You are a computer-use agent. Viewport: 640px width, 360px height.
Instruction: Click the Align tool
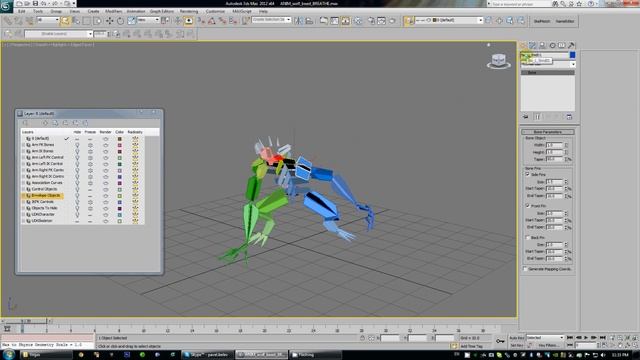pos(309,20)
